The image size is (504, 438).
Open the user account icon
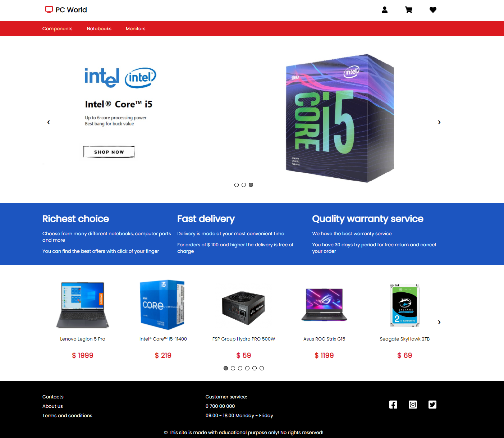click(x=385, y=10)
